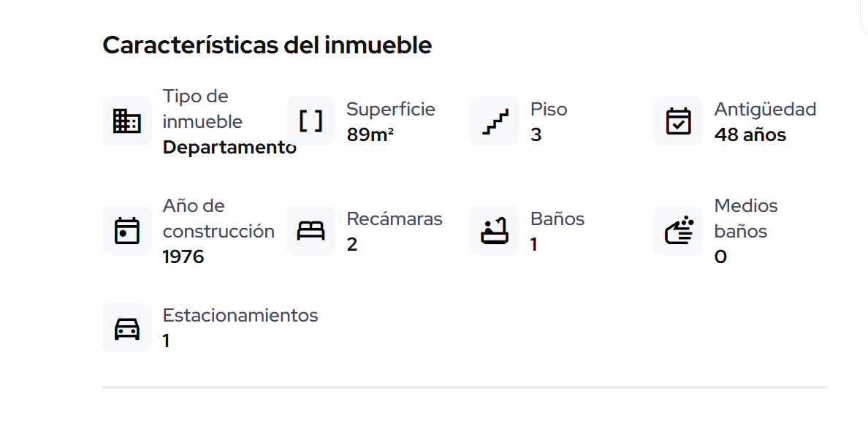Click the Superficie label
The height and width of the screenshot is (421, 868).
[x=391, y=110]
